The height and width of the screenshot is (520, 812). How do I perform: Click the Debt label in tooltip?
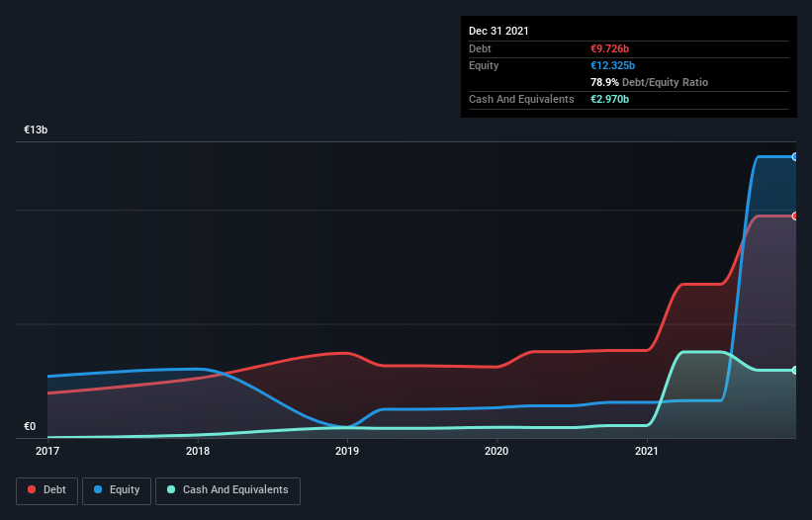480,48
